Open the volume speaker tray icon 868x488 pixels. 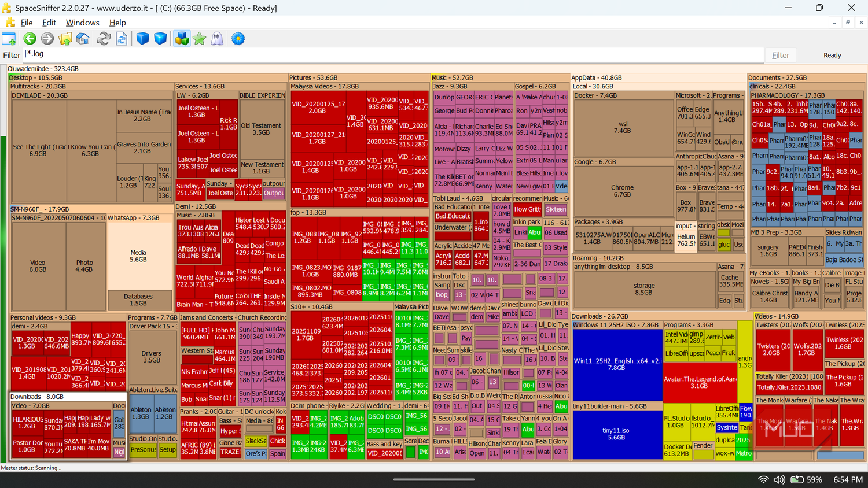tap(779, 480)
